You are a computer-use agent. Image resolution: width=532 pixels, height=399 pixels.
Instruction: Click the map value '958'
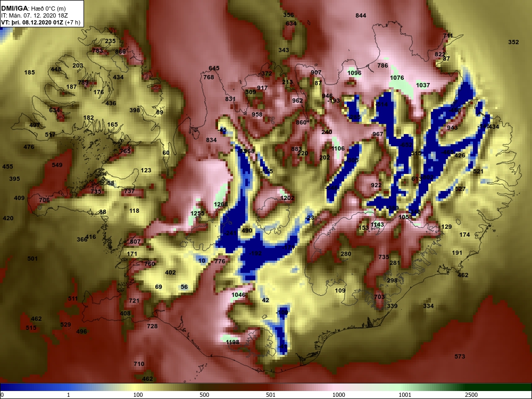[x=257, y=114]
